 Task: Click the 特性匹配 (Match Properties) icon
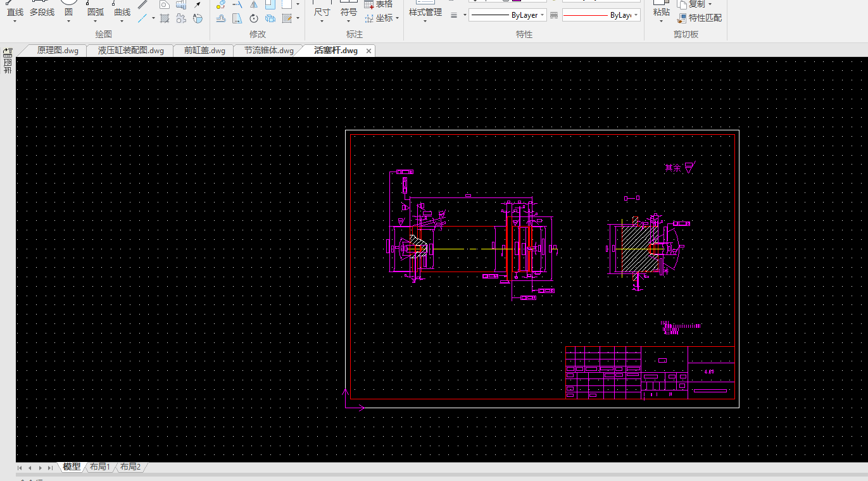coord(682,18)
